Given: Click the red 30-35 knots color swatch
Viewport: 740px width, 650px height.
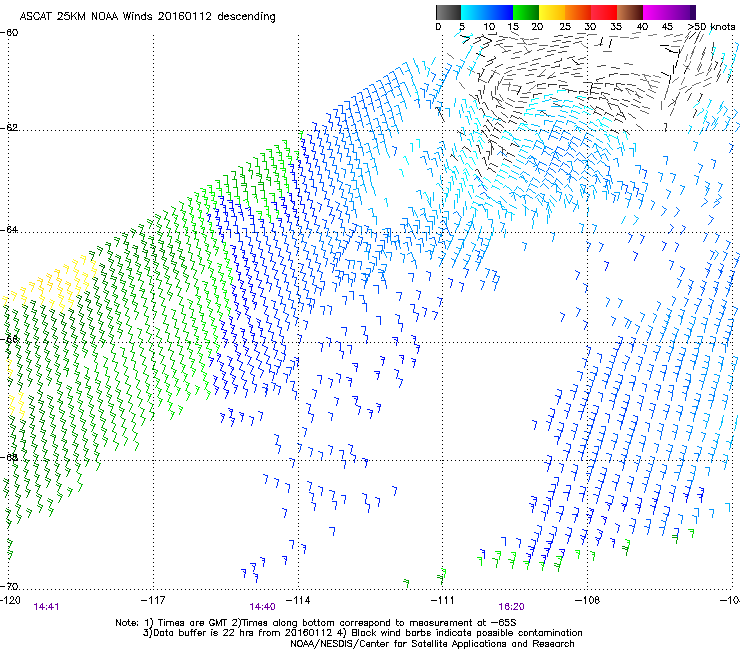Looking at the screenshot, I should coord(604,12).
